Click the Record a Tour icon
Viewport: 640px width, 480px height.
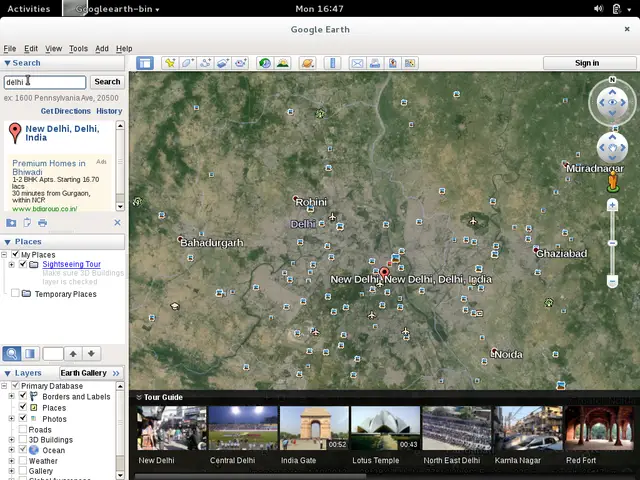pos(240,63)
